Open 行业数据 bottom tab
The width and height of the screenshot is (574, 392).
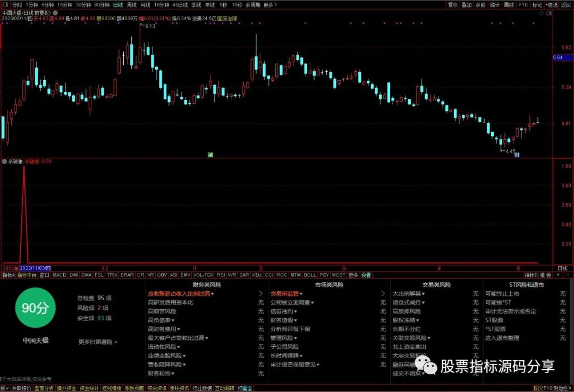point(202,388)
